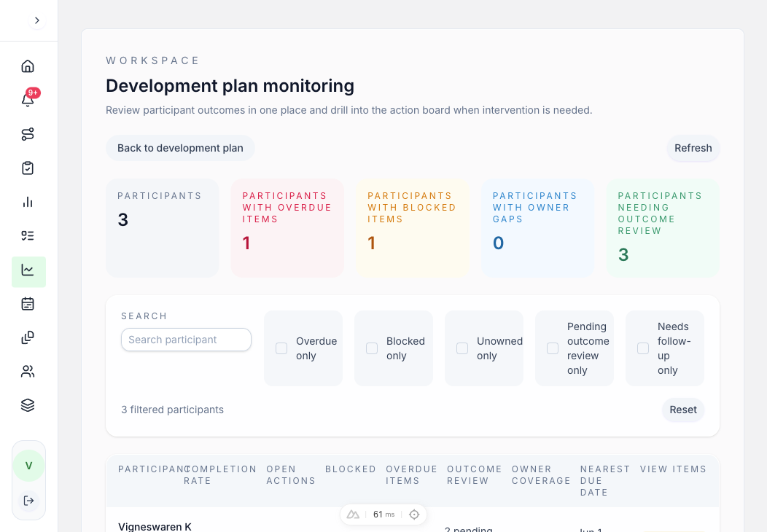
Task: Select the active line chart monitoring icon
Action: point(29,271)
